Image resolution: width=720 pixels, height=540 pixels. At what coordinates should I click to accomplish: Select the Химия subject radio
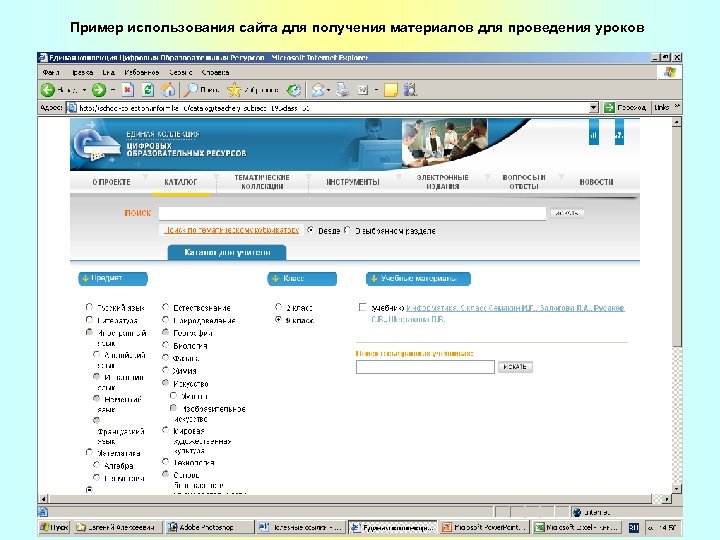[x=165, y=370]
